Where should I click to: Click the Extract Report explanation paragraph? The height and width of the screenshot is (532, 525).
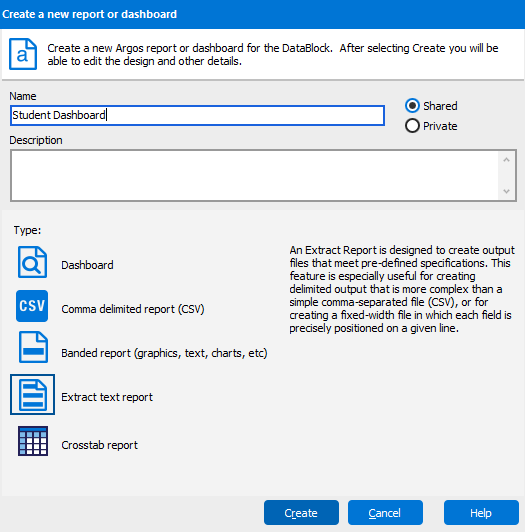(x=402, y=289)
